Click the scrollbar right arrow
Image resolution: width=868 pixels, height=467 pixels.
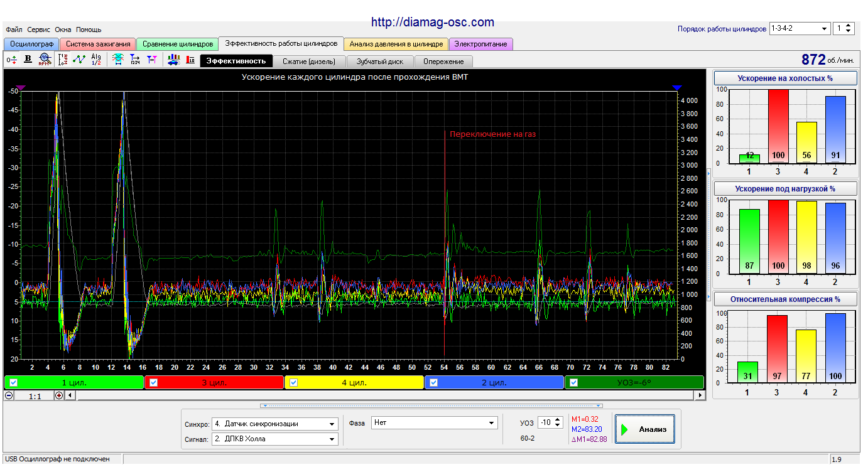[700, 395]
